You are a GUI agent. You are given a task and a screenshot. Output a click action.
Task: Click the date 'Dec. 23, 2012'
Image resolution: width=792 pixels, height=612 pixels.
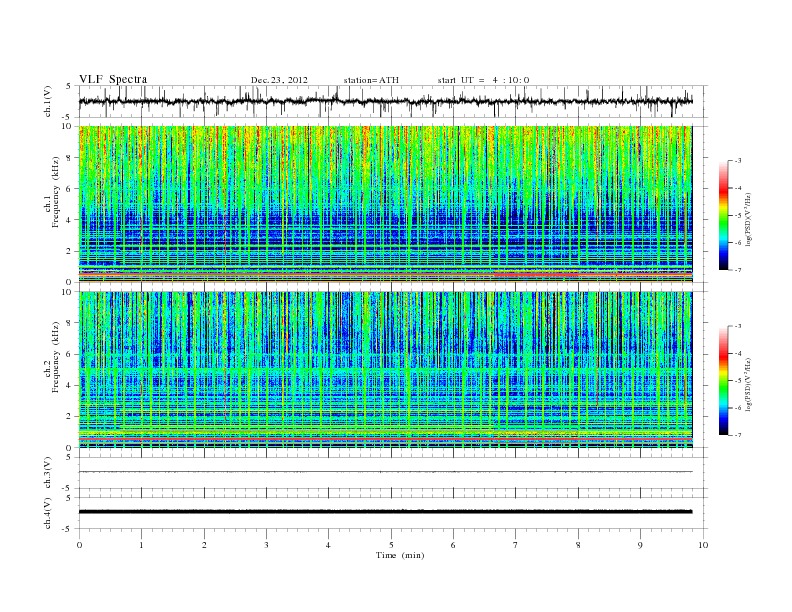coord(279,80)
